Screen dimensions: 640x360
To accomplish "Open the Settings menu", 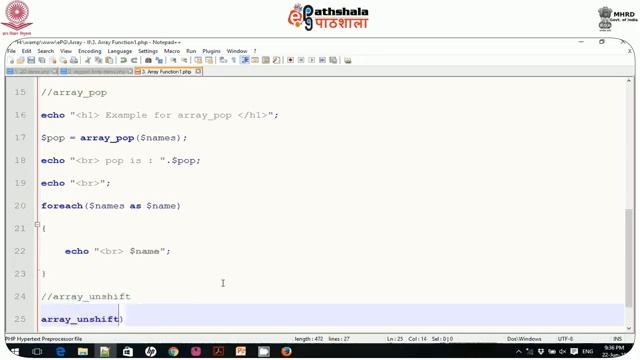I will 148,51.
